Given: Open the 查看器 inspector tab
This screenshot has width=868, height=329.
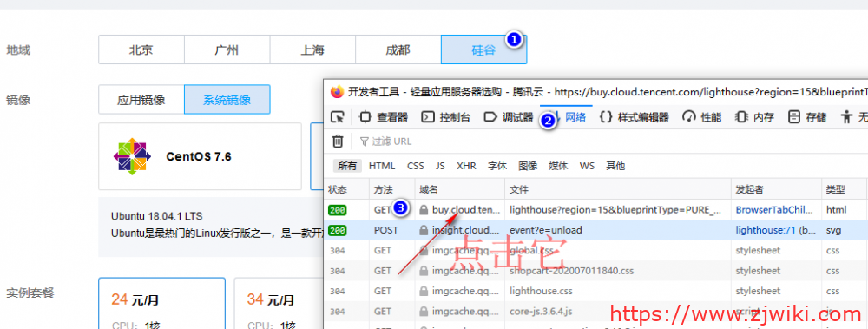Looking at the screenshot, I should pos(384,117).
